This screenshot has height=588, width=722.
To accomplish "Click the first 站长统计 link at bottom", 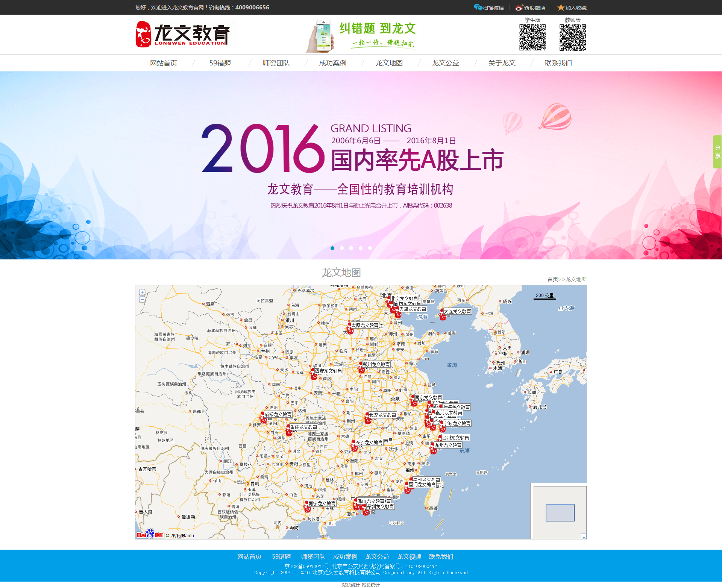I will click(x=351, y=585).
